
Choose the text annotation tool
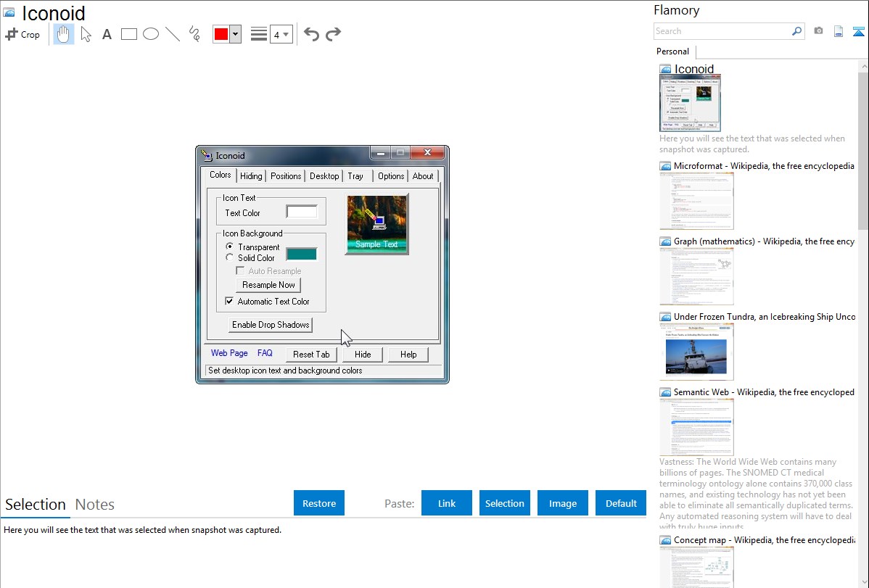(107, 34)
